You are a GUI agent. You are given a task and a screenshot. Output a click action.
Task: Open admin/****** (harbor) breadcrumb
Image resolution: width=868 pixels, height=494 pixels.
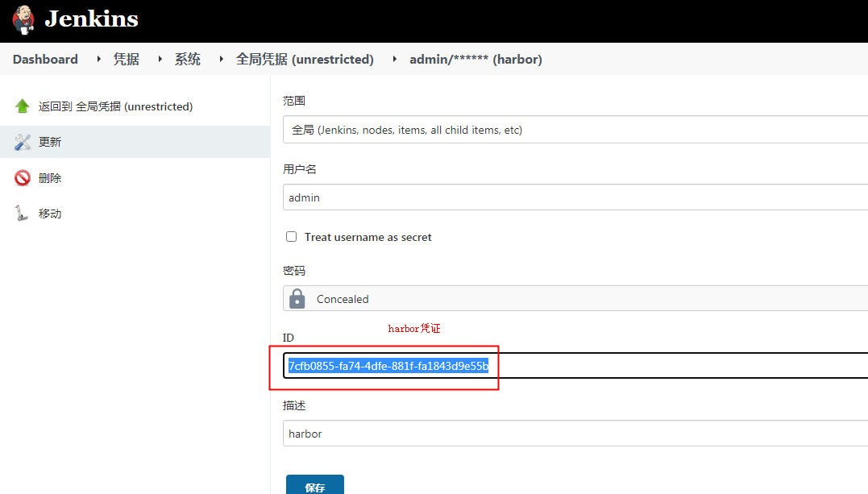click(x=476, y=60)
